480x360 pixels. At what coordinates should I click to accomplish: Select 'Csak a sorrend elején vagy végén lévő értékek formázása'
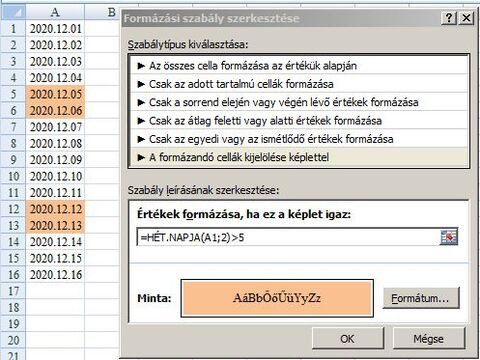tap(299, 102)
